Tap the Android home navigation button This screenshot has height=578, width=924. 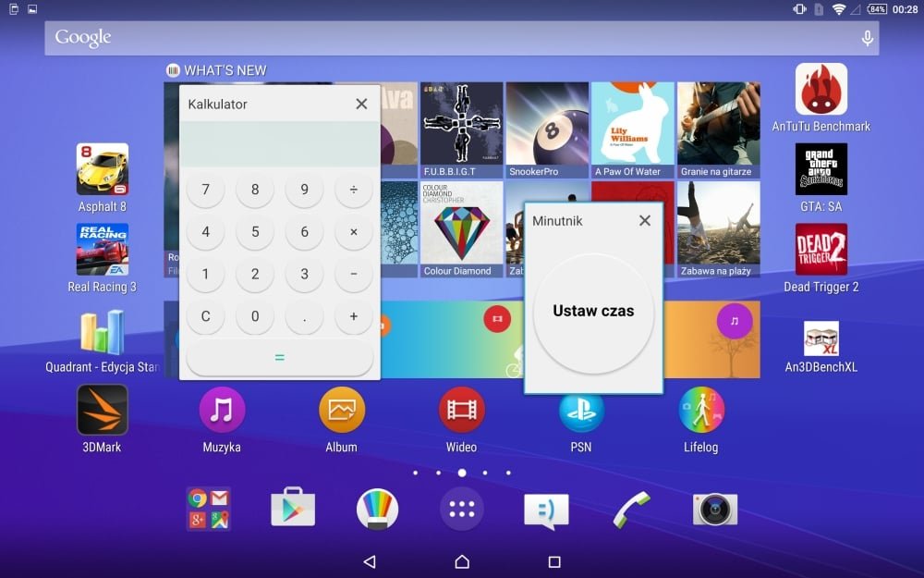click(x=462, y=561)
